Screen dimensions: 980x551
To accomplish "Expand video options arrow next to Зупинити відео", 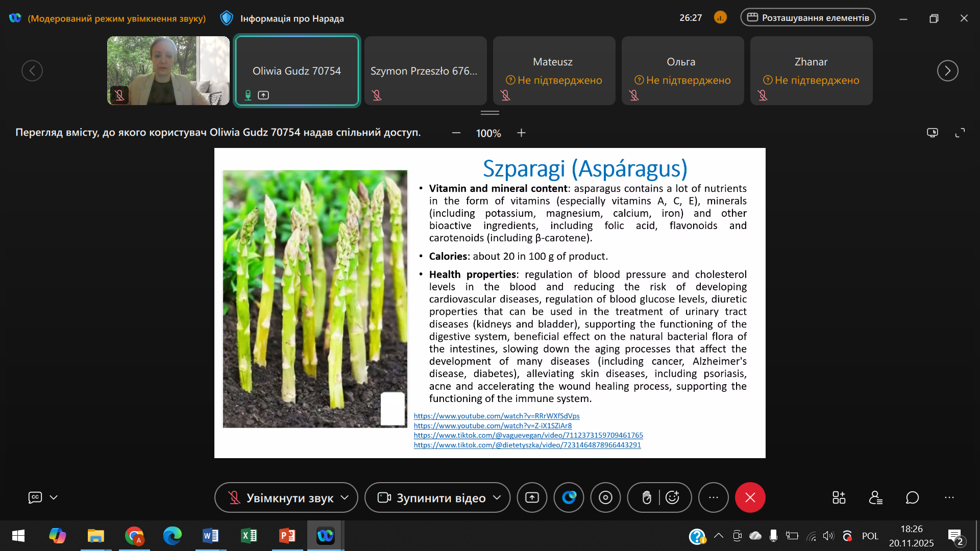I will 497,497.
